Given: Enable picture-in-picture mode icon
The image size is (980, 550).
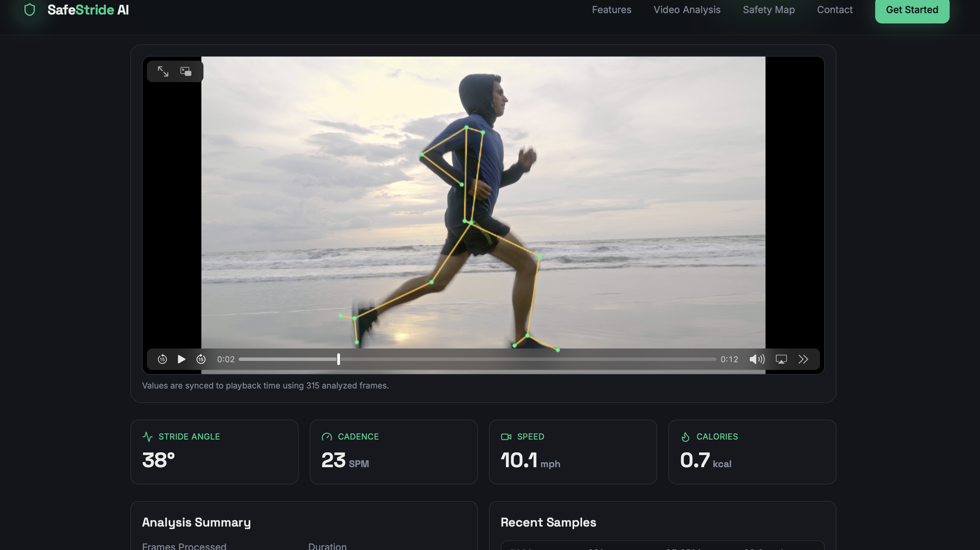Looking at the screenshot, I should 186,71.
